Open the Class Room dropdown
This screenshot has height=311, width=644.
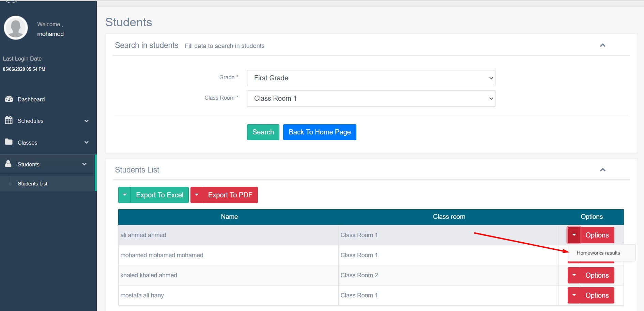click(x=371, y=98)
